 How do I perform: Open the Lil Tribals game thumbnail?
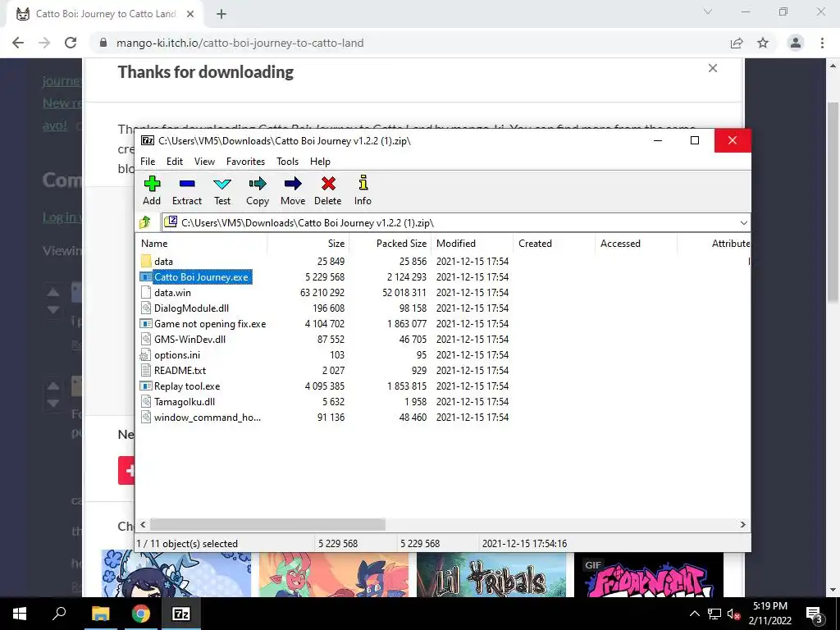pos(491,574)
